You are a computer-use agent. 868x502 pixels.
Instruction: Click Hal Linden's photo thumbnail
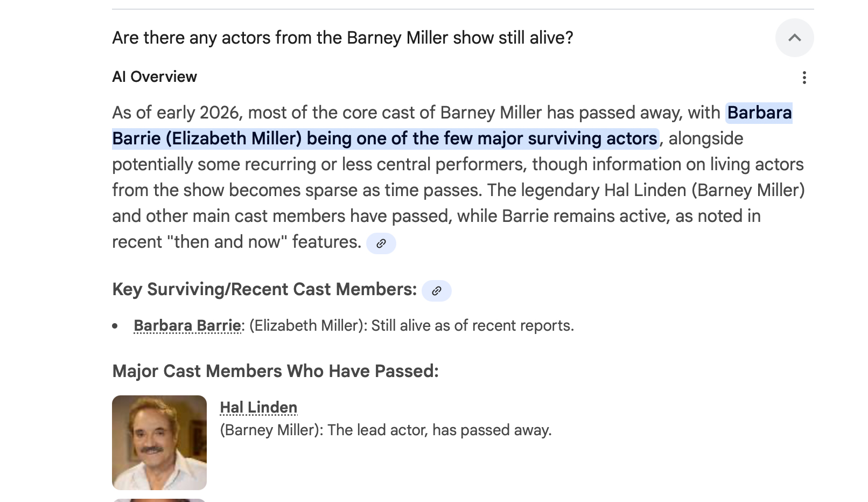pyautogui.click(x=159, y=442)
